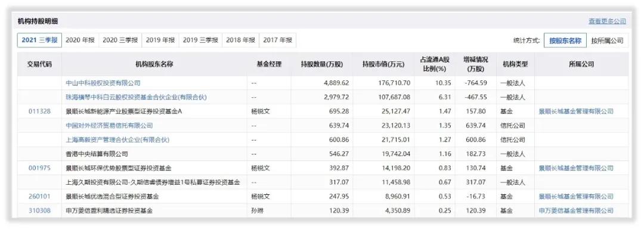The image size is (644, 230).
Task: Switch to the 2020 年报 tab
Action: [x=80, y=41]
